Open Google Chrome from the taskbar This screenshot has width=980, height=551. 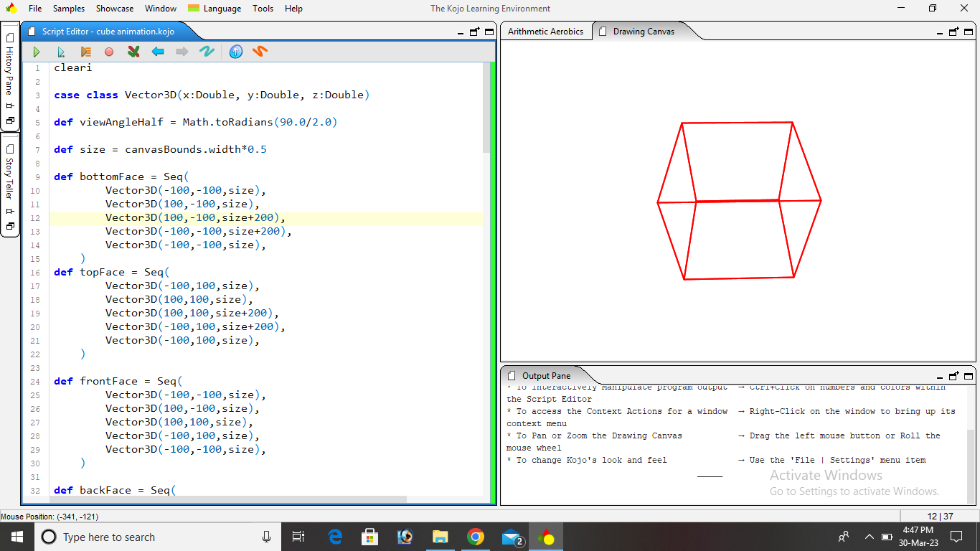[x=475, y=537]
